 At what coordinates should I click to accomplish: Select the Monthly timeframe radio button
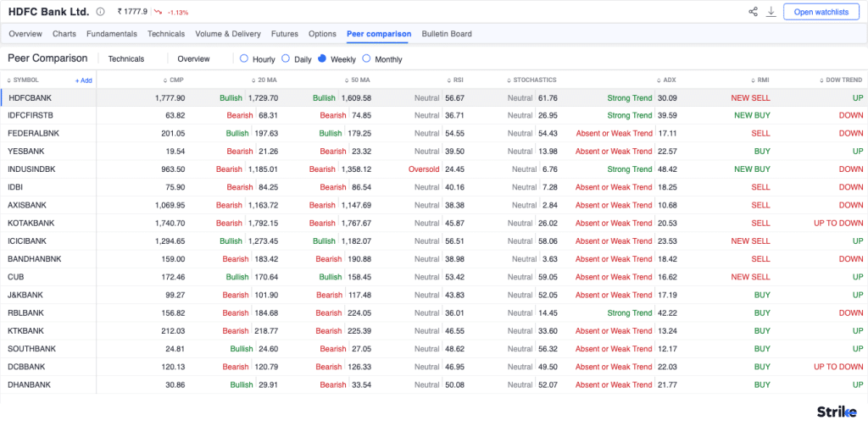click(x=366, y=59)
